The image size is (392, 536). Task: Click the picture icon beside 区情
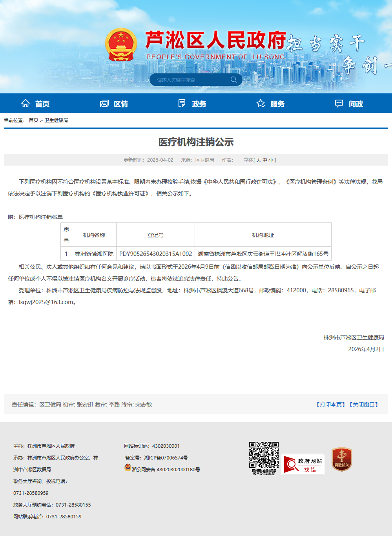tap(104, 104)
